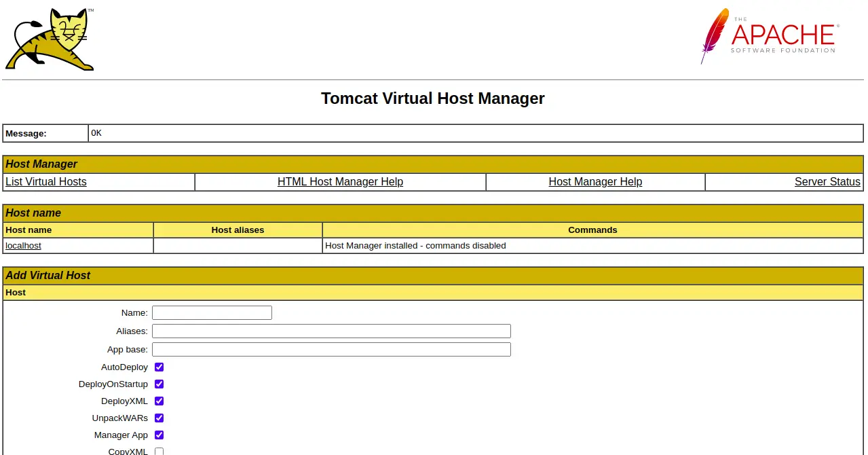Click the 'Host' subheader row
This screenshot has width=868, height=455.
433,293
